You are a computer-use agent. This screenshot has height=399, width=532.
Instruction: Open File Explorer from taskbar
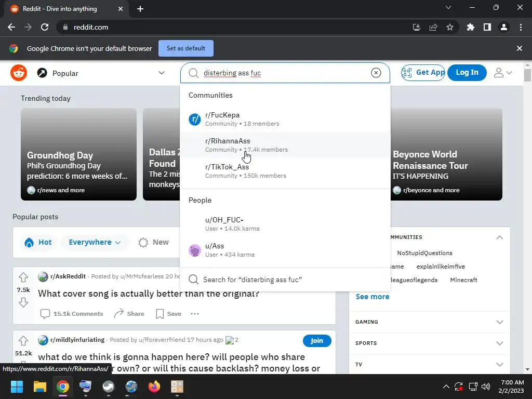(x=39, y=387)
